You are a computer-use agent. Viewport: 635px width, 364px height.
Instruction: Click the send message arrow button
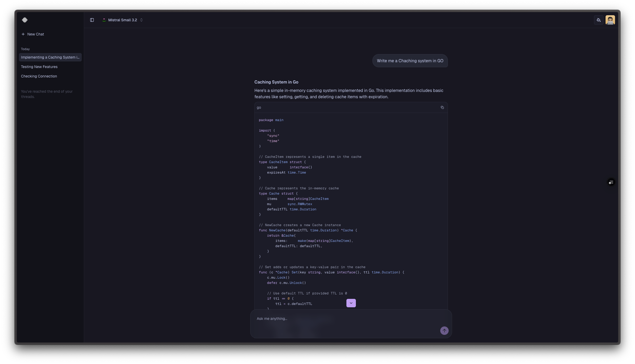tap(444, 331)
